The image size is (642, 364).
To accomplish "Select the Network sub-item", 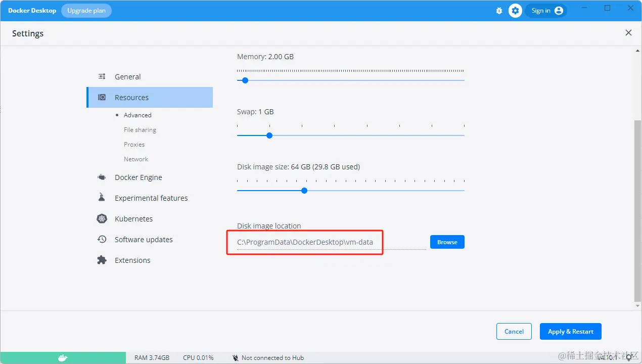I will click(x=136, y=159).
